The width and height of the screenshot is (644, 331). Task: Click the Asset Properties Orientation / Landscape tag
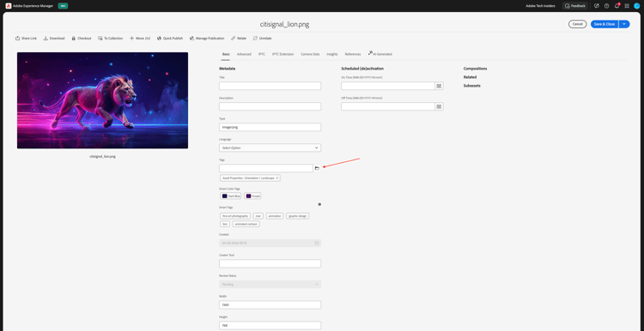point(250,178)
